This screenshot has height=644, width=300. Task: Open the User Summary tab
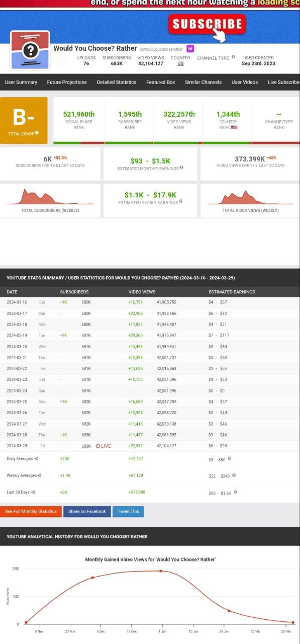pos(21,82)
